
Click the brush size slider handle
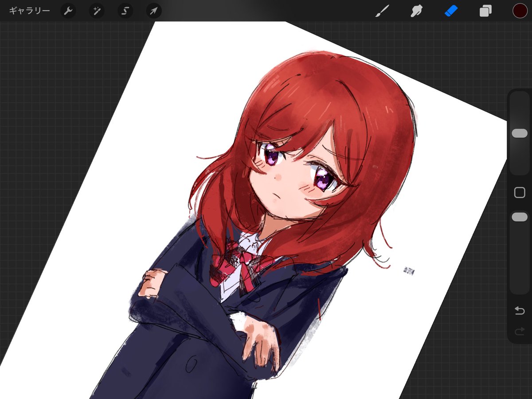coord(520,133)
